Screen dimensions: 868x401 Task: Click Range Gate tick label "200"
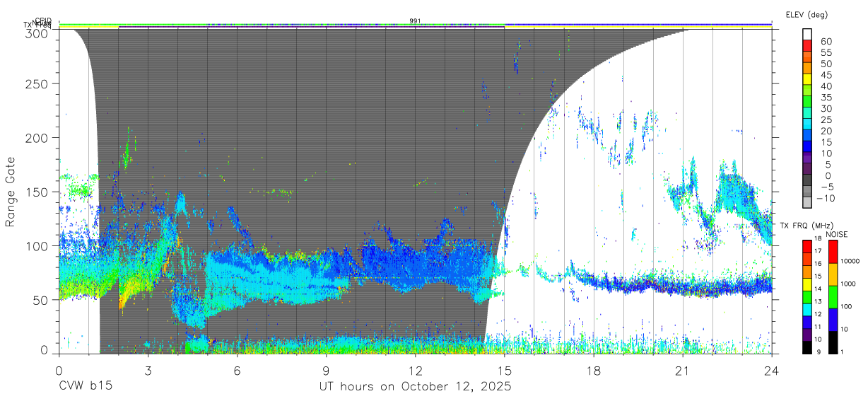[37, 137]
